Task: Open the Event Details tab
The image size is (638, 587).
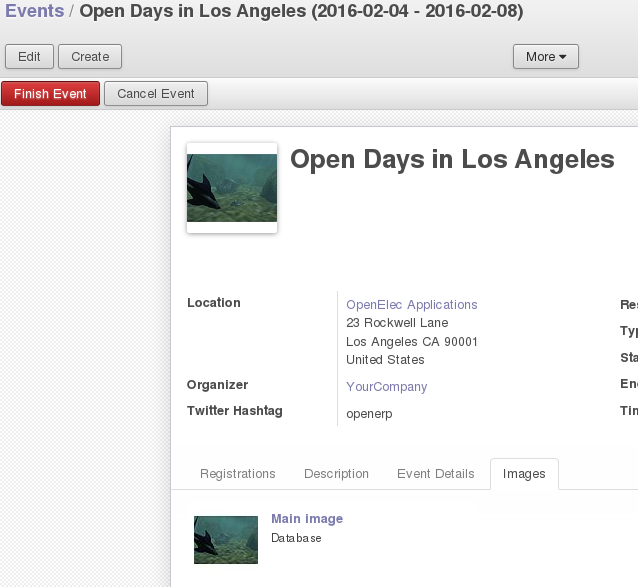Action: tap(435, 474)
